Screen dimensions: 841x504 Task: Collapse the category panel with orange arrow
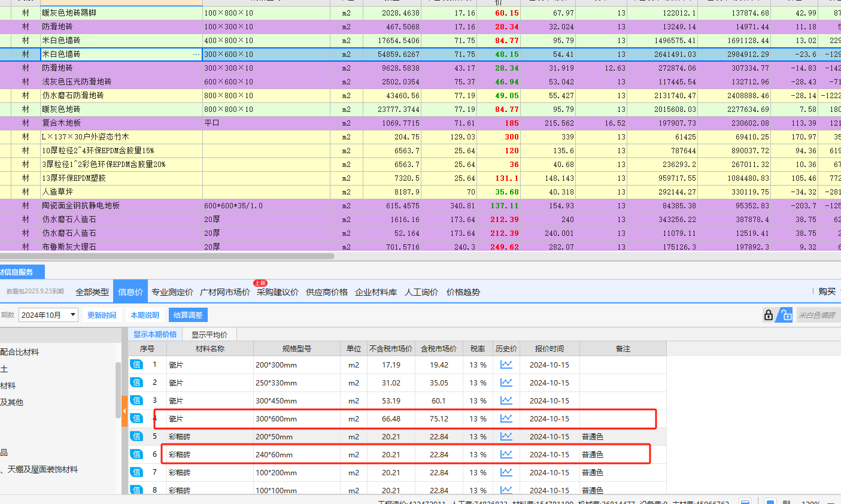(x=125, y=411)
